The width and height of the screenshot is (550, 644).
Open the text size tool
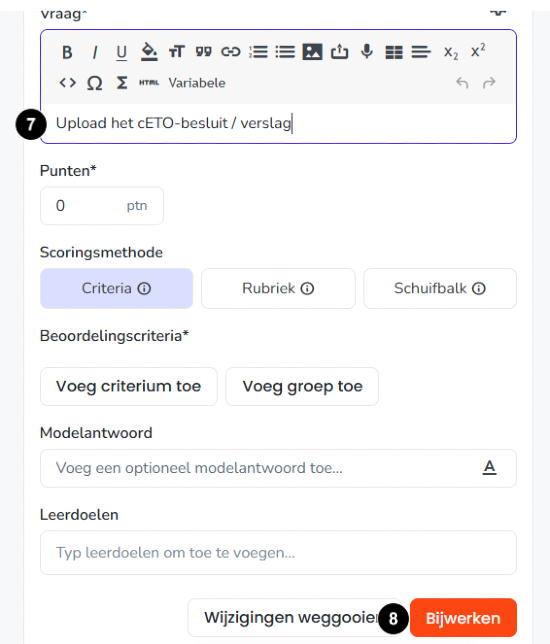(177, 52)
